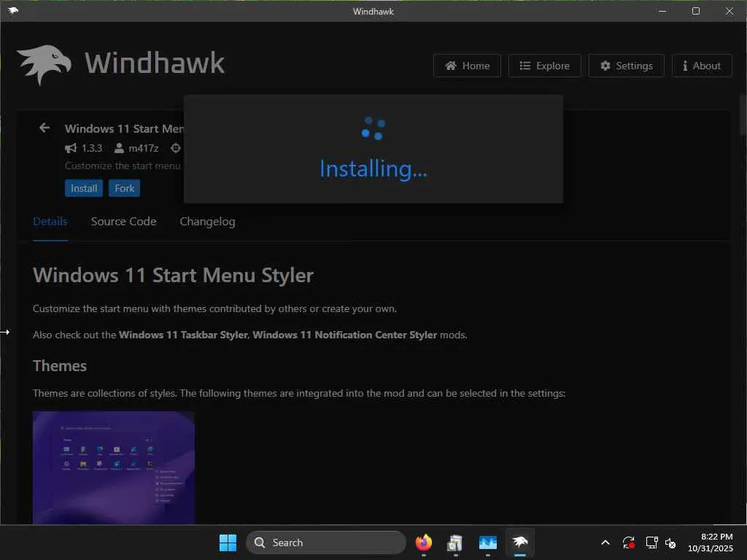
Task: Click the display network tray icon
Action: (x=651, y=542)
